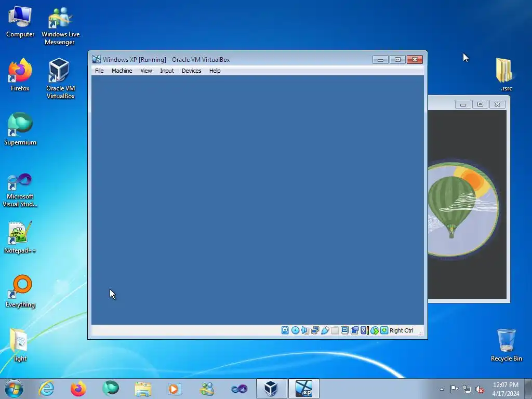Click the recording status icon
This screenshot has height=399, width=532.
354,330
